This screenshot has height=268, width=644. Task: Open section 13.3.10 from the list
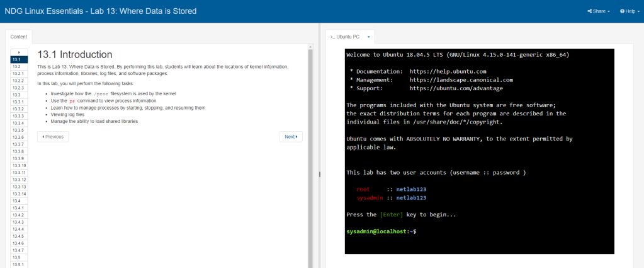[19, 165]
